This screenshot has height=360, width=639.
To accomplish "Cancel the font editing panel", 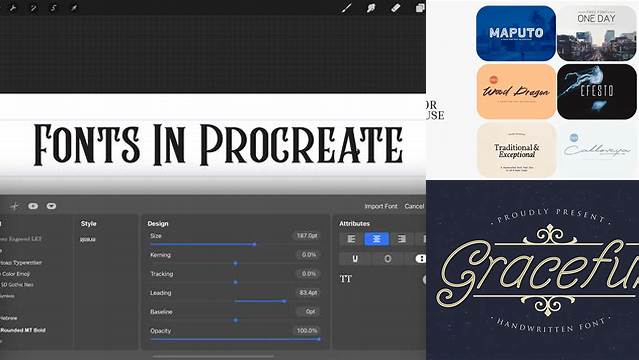I will [414, 206].
